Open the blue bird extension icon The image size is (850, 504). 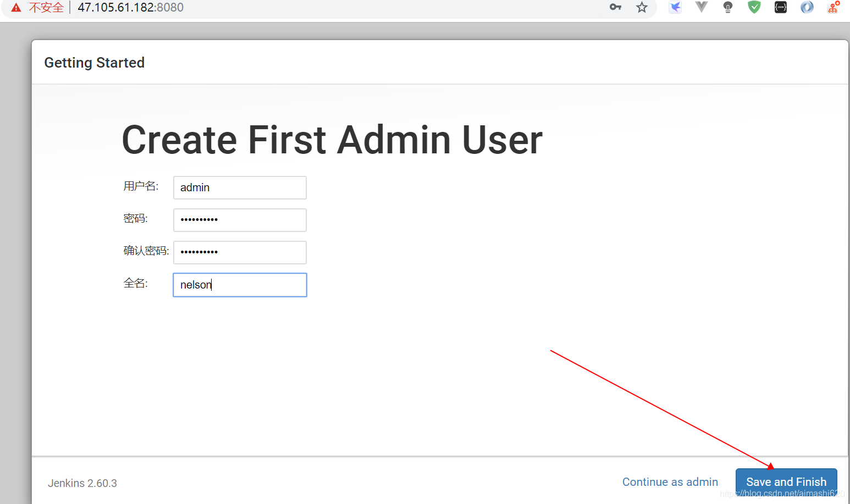tap(675, 7)
